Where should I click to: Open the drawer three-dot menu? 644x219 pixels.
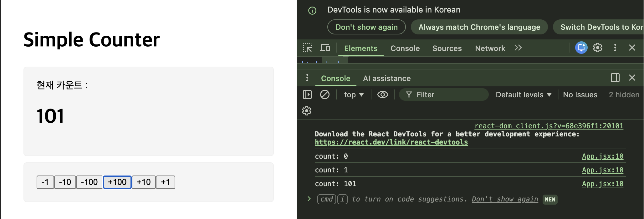click(x=307, y=78)
